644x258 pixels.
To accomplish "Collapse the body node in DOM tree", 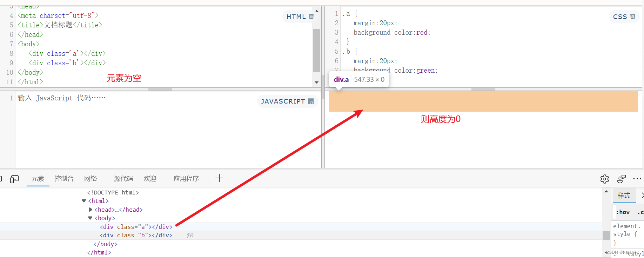I will point(90,218).
